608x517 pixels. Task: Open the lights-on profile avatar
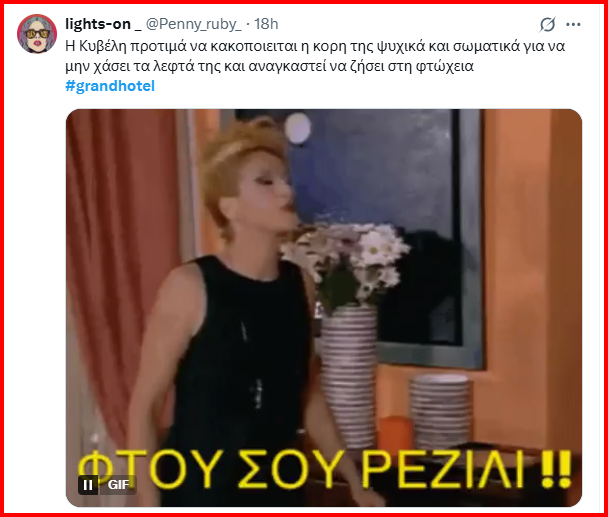click(37, 34)
